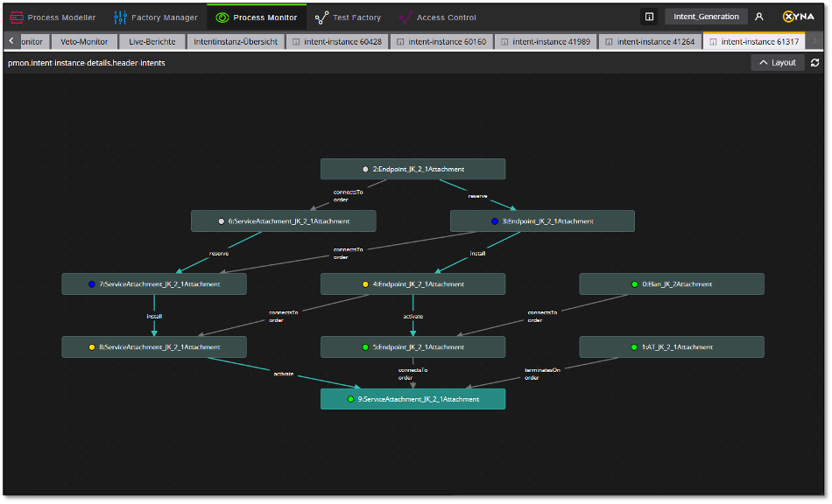Screen dimensions: 832x504
Task: Click the XYNA logo
Action: point(798,17)
